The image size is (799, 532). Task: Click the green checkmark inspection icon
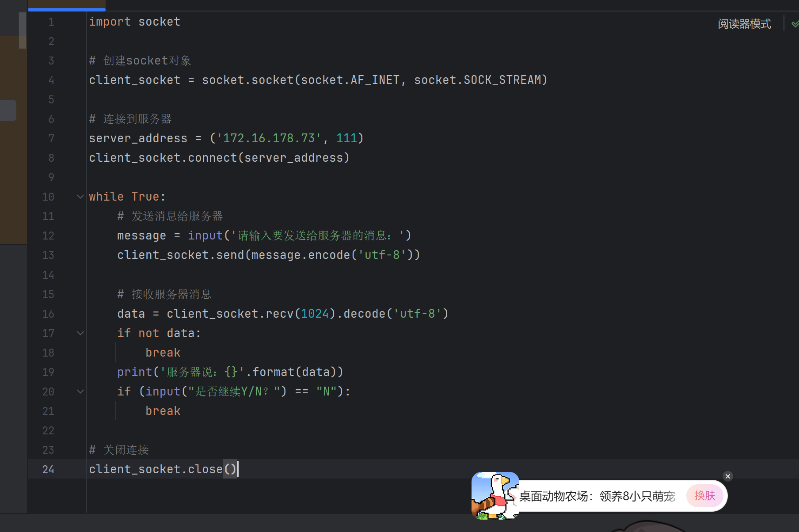coord(795,24)
